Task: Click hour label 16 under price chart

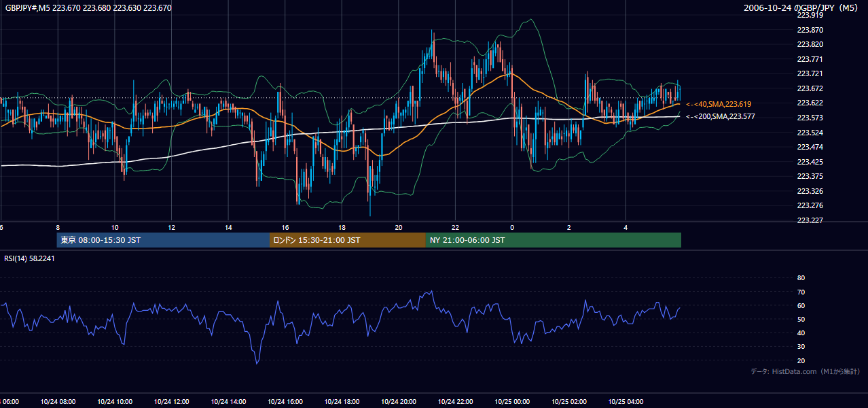Action: pyautogui.click(x=285, y=228)
